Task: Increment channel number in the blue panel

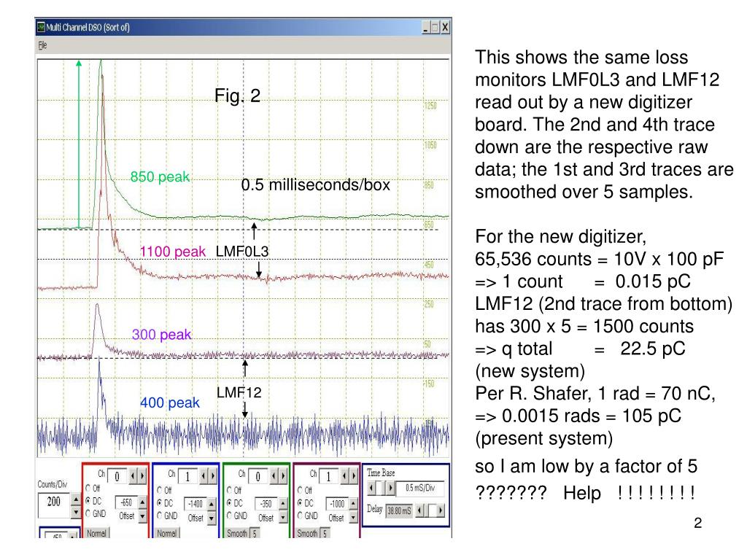Action: (x=212, y=475)
